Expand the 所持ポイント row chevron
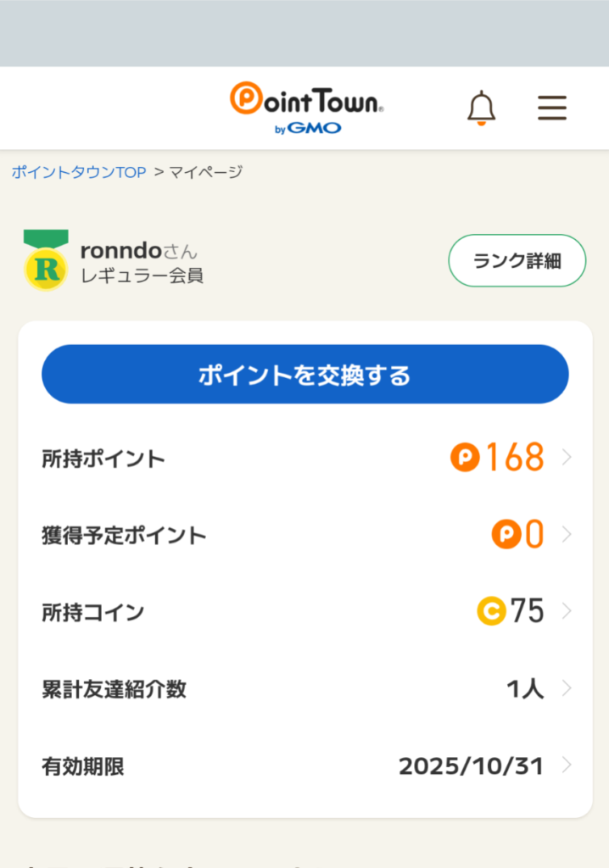 tap(567, 459)
